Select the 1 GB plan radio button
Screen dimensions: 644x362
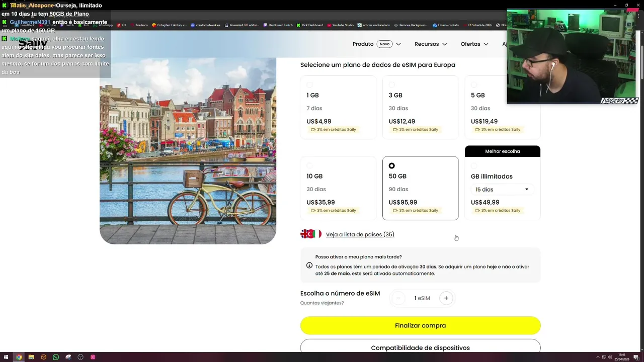point(310,85)
